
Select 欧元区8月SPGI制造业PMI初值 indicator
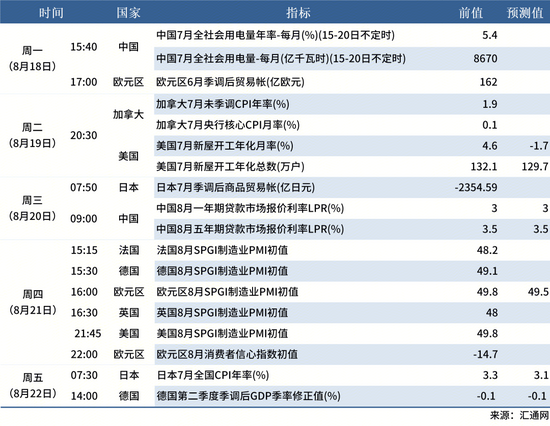point(227,292)
